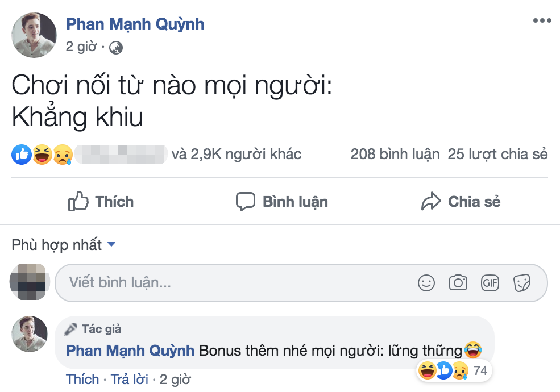560x392 pixels.
Task: Toggle like on the comment via Thích link
Action: 82,380
